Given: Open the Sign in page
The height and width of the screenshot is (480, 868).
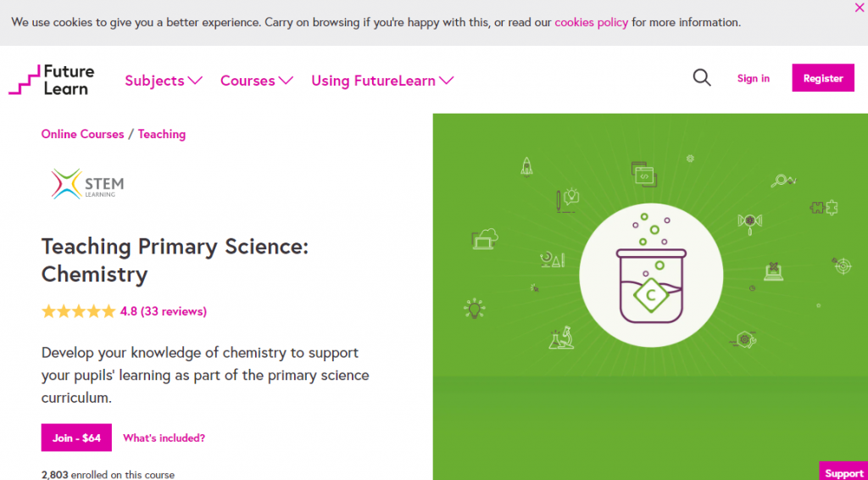Looking at the screenshot, I should coord(753,78).
